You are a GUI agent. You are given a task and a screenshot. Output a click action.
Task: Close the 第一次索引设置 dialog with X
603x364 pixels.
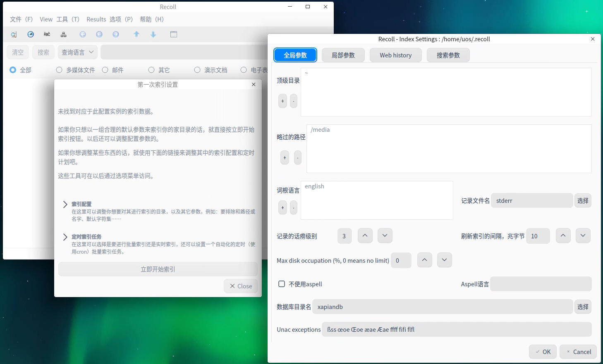tap(254, 84)
